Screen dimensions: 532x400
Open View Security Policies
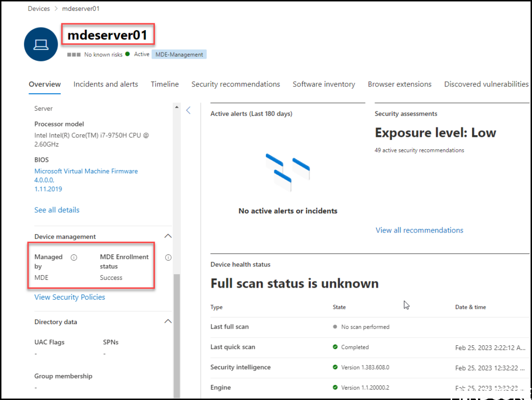click(x=70, y=296)
